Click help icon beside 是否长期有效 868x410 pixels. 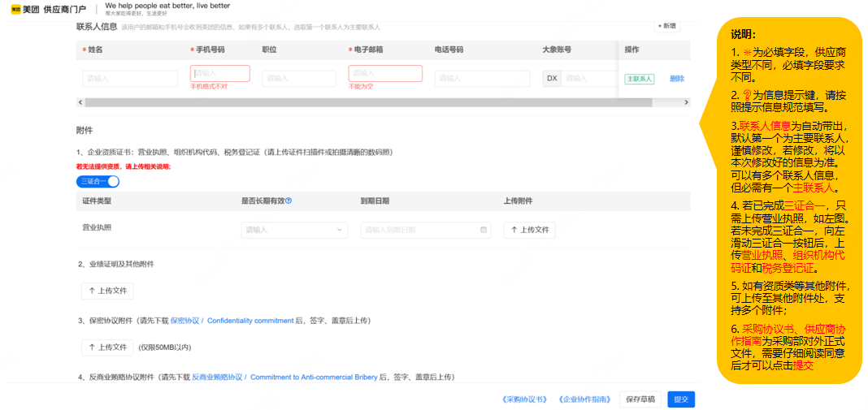(x=289, y=201)
